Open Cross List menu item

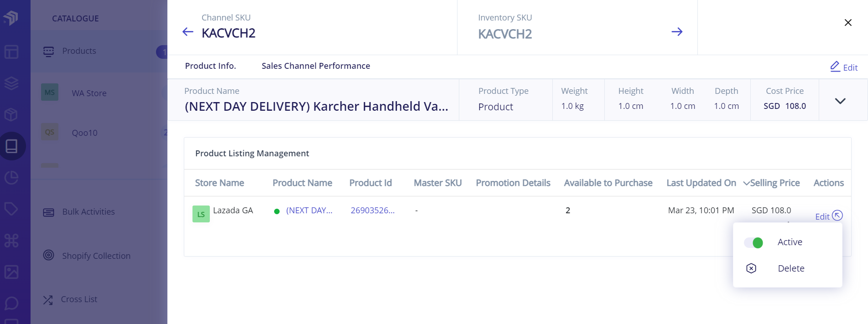[x=79, y=299]
